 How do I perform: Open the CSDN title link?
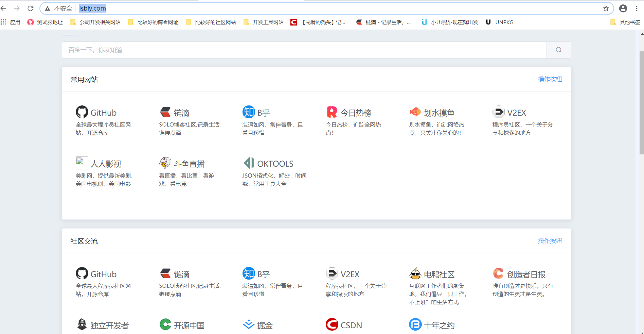tap(351, 325)
